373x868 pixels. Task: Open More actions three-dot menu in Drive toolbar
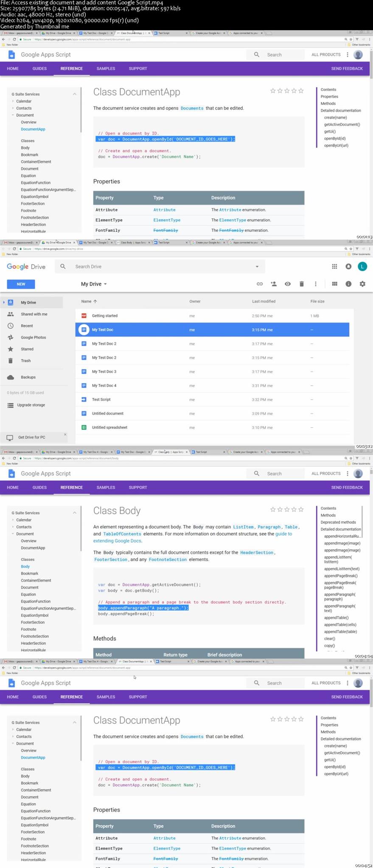(316, 284)
